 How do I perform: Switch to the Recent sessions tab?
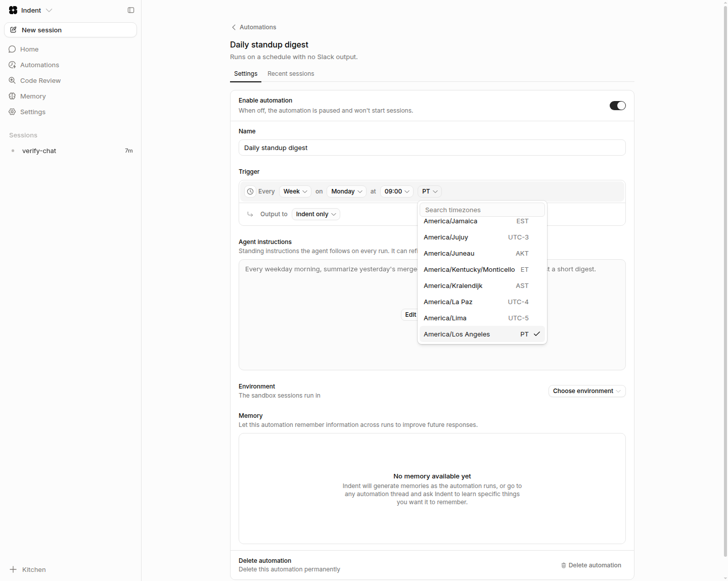point(291,74)
